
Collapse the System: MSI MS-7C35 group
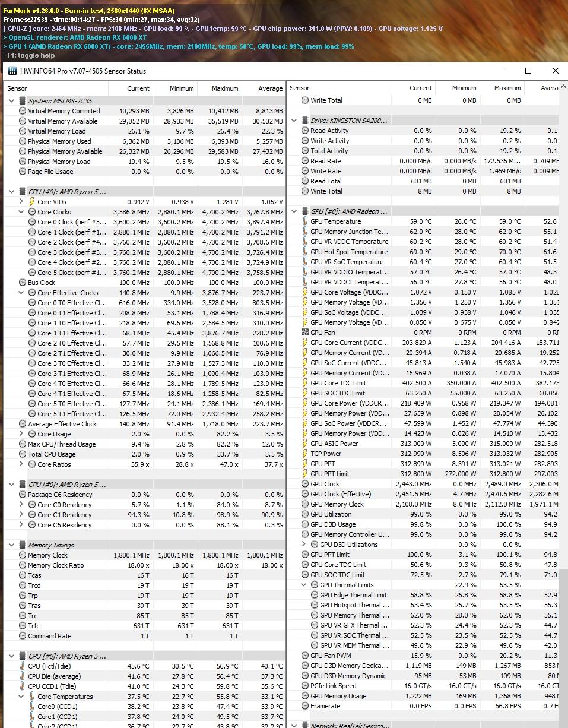pyautogui.click(x=12, y=101)
